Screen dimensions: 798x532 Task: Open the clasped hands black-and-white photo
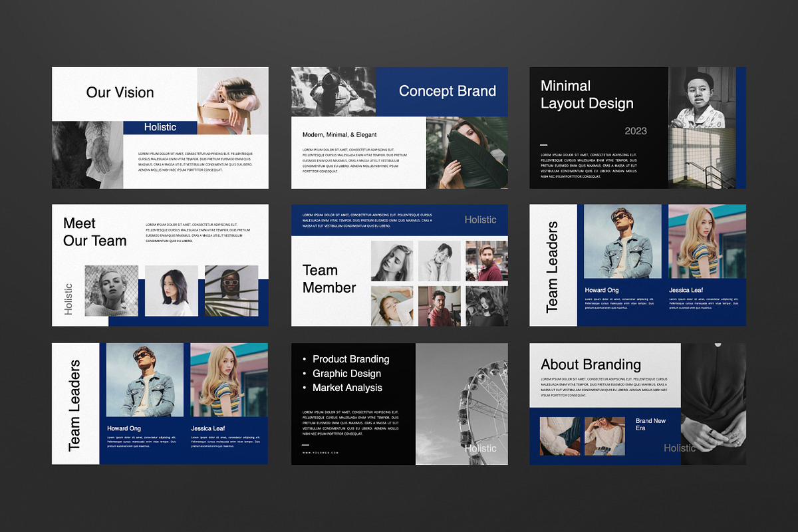click(x=714, y=404)
